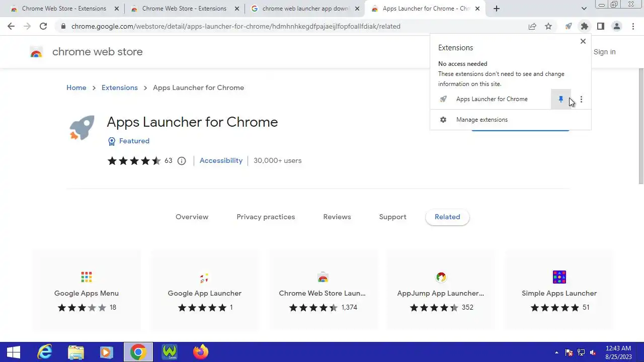Open File Explorer from taskbar
Screen dimensions: 644x362
click(x=75, y=352)
